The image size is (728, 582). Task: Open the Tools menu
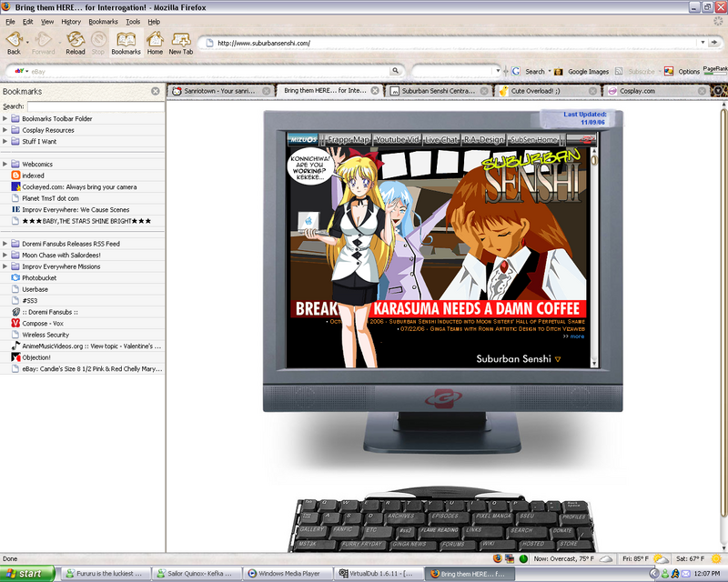tap(133, 21)
